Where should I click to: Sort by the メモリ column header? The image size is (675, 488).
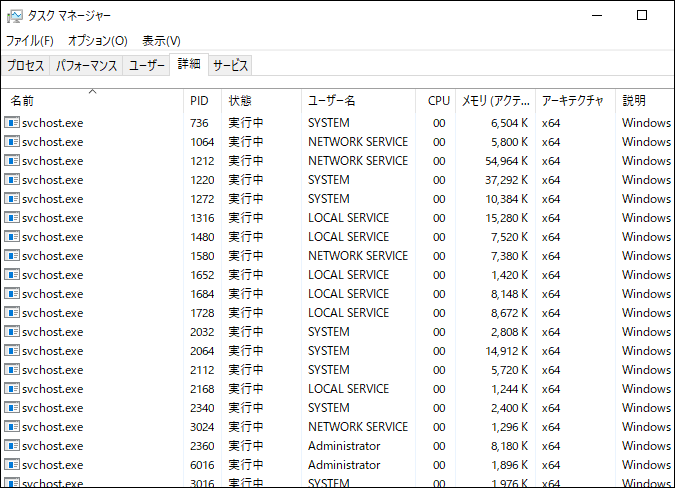pyautogui.click(x=495, y=101)
